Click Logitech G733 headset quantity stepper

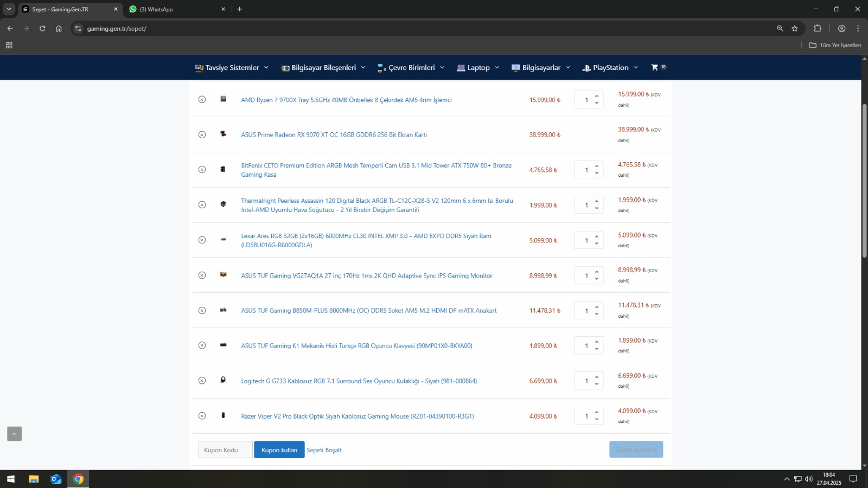point(589,381)
